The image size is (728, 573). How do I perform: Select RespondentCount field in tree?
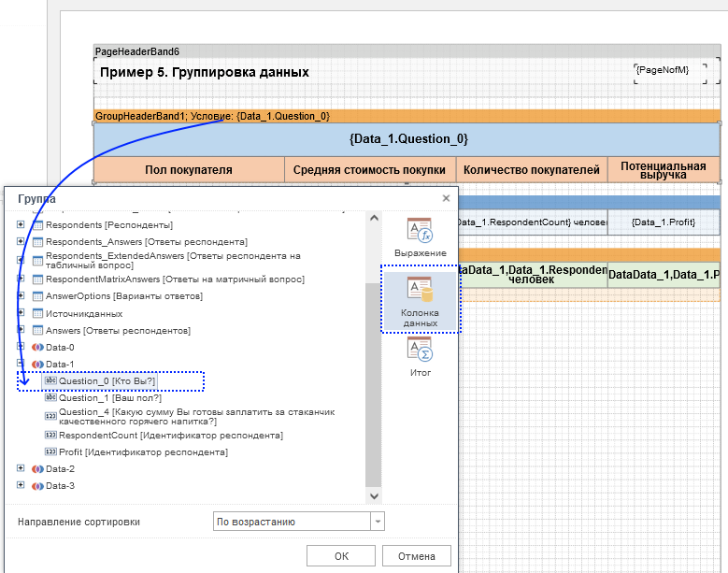pyautogui.click(x=170, y=436)
